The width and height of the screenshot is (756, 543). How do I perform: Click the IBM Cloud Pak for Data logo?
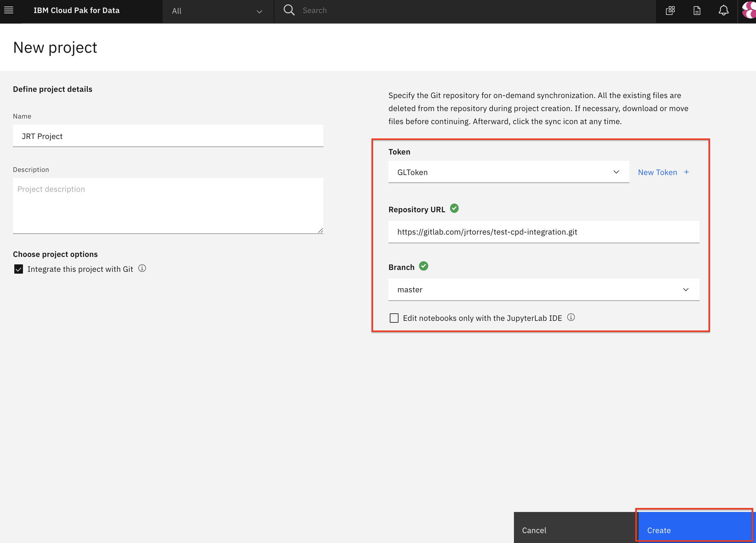tap(77, 10)
